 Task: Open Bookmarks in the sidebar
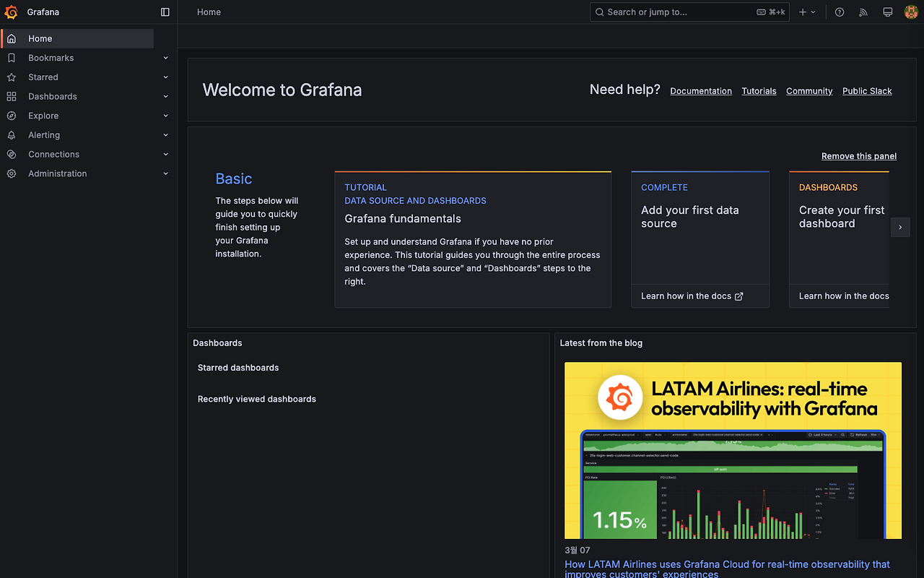click(51, 58)
